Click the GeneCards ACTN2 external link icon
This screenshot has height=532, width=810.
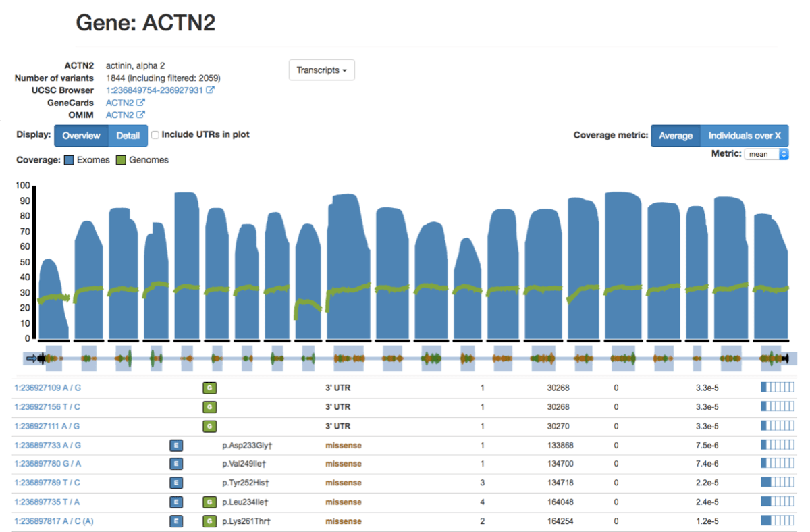(x=140, y=103)
